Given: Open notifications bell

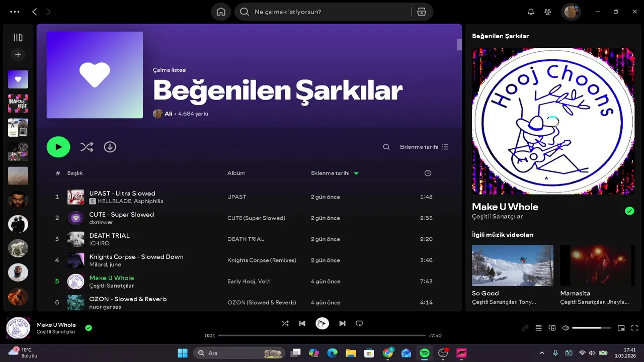Looking at the screenshot, I should click(531, 12).
